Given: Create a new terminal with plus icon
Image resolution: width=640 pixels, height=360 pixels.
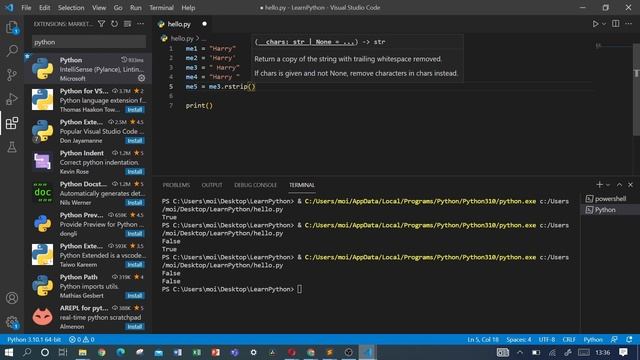Looking at the screenshot, I should [x=599, y=185].
